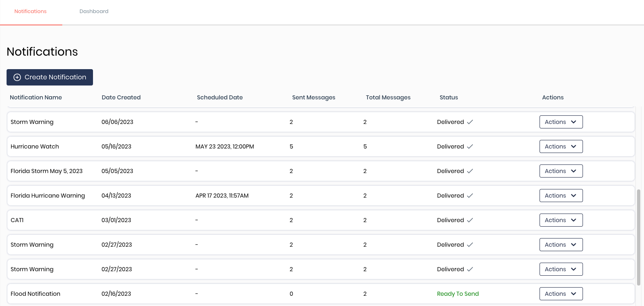The width and height of the screenshot is (644, 306).
Task: Open Actions for Florida Storm May 5, 2023
Action: pos(561,171)
